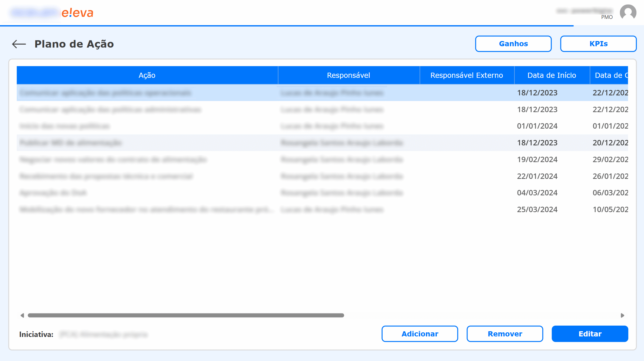This screenshot has width=644, height=361.
Task: Sort the table by Responsável
Action: (348, 75)
